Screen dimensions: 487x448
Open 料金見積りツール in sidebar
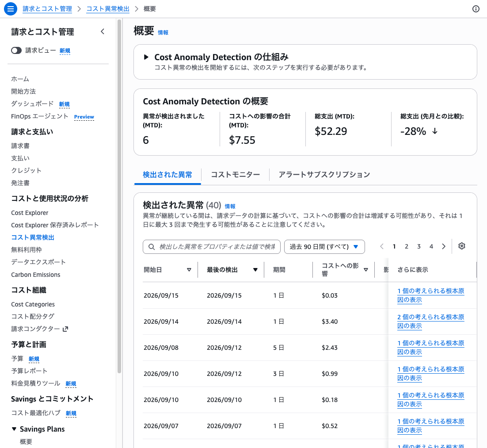[35, 383]
